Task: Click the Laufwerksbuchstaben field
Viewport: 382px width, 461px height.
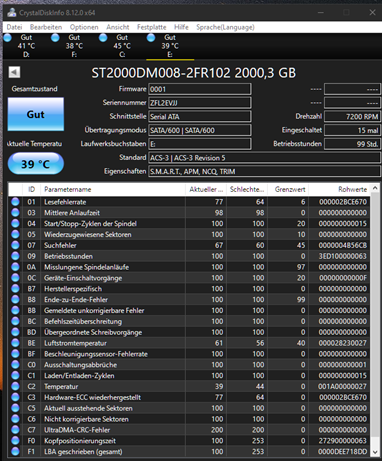Action: tap(200, 144)
